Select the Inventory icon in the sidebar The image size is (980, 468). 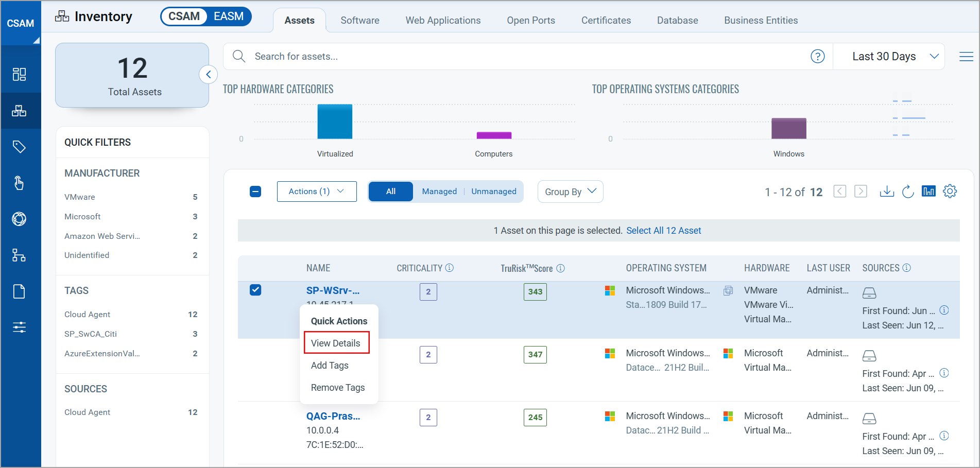tap(19, 111)
